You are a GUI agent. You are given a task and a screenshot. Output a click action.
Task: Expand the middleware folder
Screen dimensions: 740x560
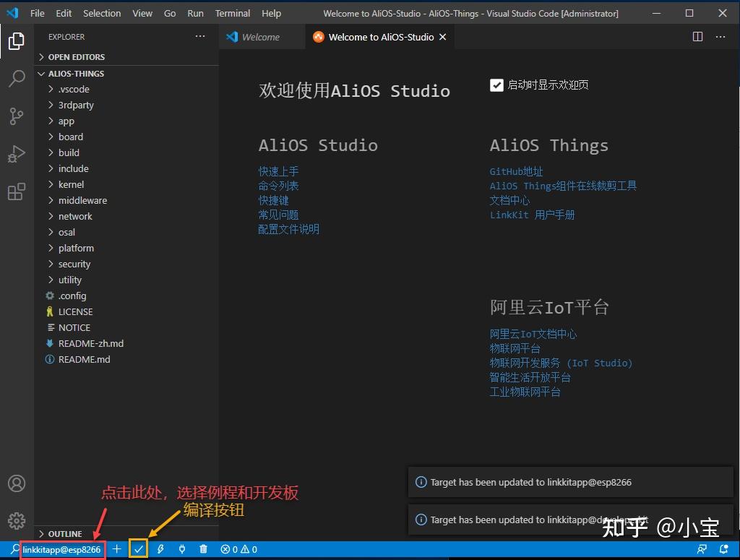point(80,200)
